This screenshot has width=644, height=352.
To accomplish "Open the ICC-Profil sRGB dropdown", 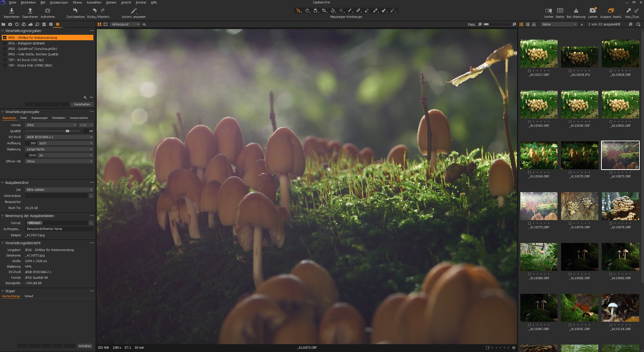I will 59,137.
